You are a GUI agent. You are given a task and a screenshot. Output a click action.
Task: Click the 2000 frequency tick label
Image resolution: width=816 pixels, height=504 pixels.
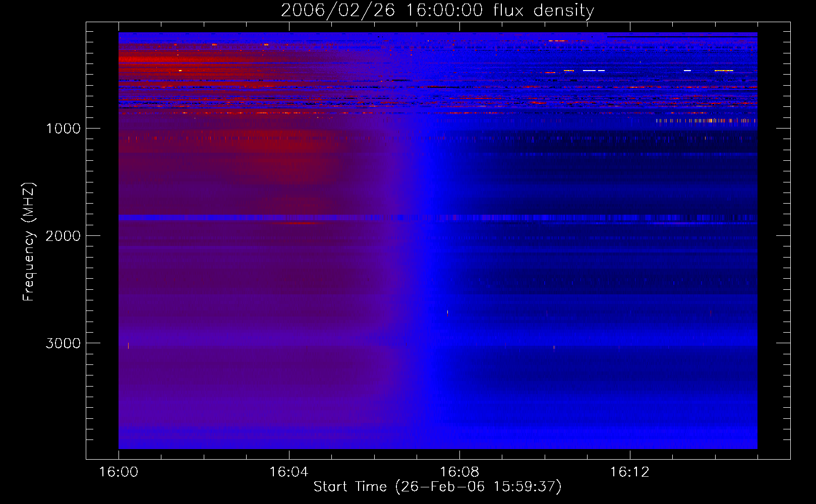pyautogui.click(x=63, y=236)
